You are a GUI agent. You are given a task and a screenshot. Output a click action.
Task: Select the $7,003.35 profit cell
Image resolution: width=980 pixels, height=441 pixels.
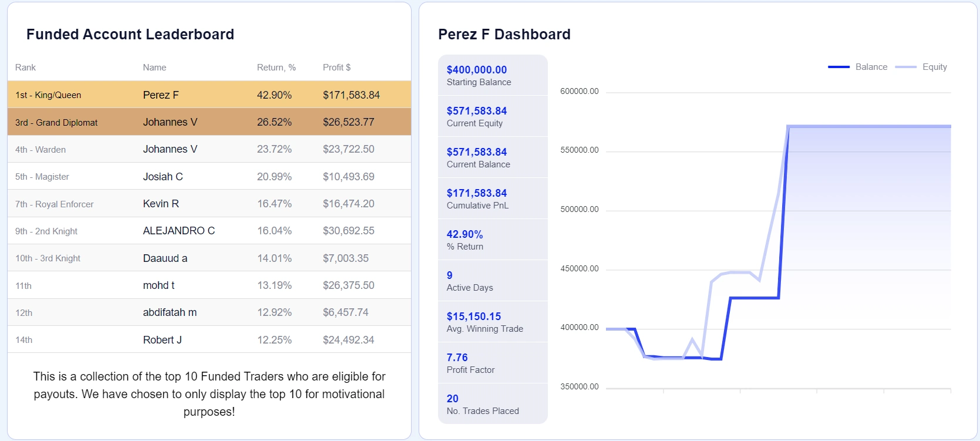346,258
